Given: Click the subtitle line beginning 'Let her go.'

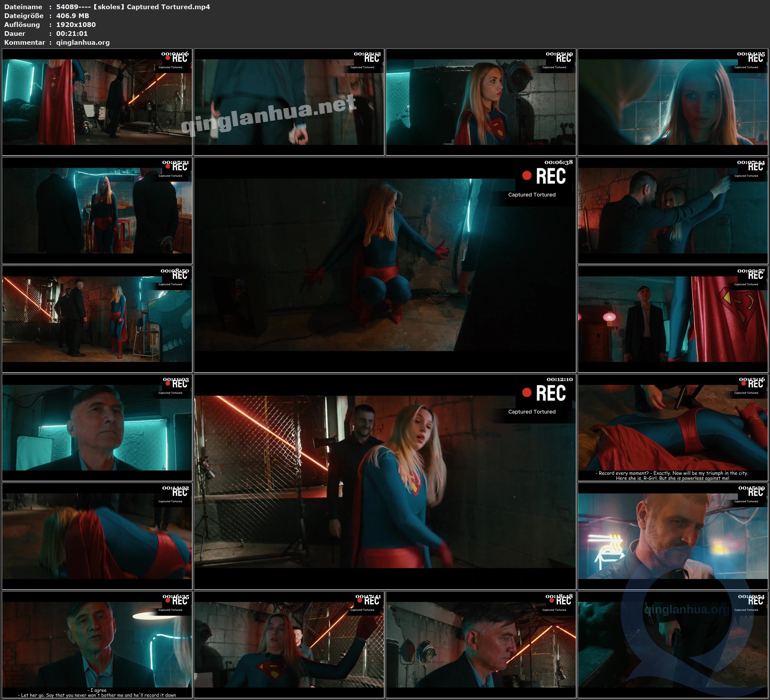Looking at the screenshot, I should pos(97,695).
